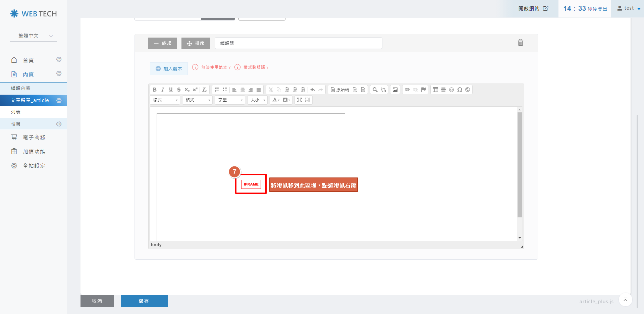Open the text color picker
Screen dimensions: 644x314
(276, 100)
